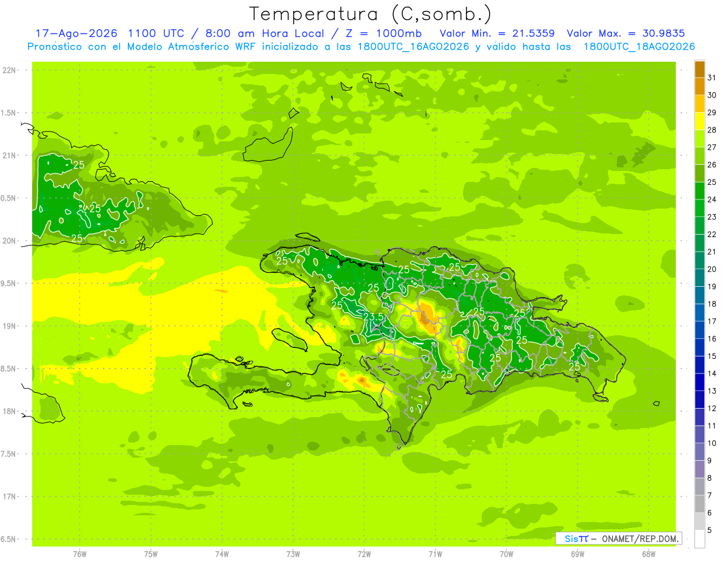Select the 72W longitude axis label
Viewport: 728px width, 562px height.
tap(364, 554)
